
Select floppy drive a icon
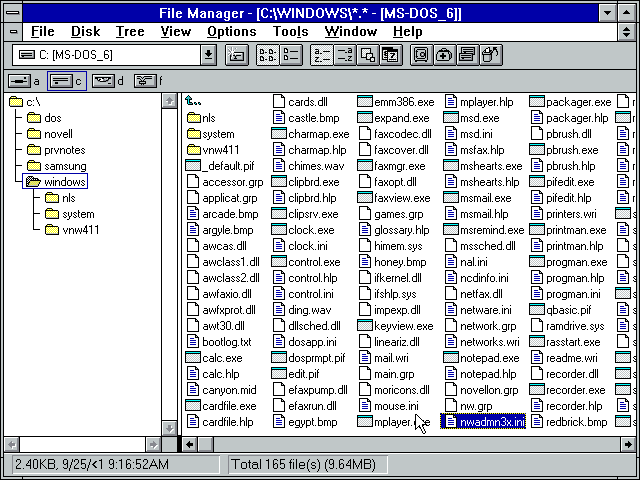pos(20,81)
